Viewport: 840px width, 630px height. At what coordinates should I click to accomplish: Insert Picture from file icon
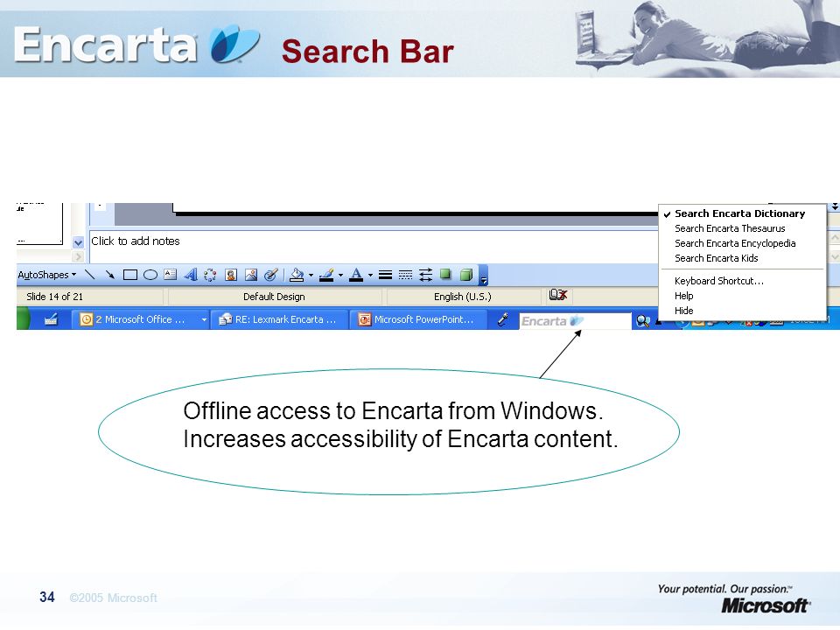pyautogui.click(x=251, y=275)
